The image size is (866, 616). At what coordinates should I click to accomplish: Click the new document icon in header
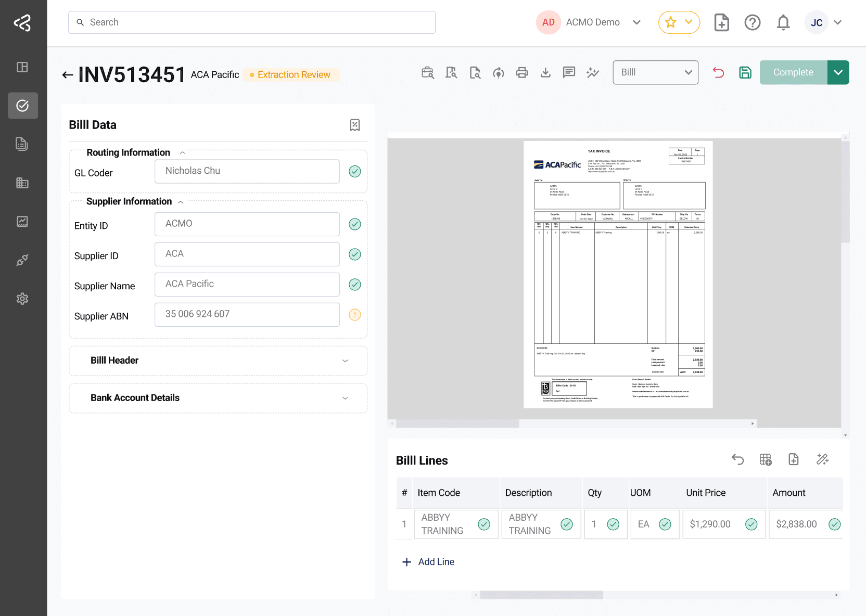(721, 22)
